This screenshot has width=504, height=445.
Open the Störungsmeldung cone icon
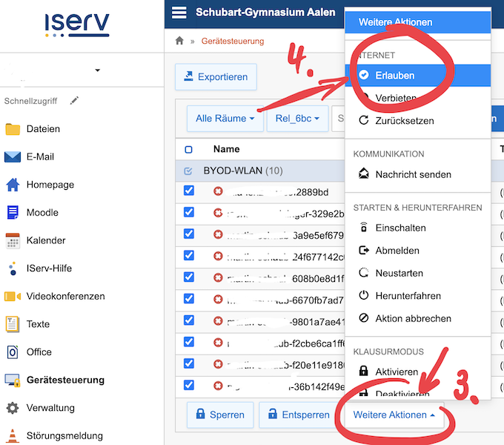pyautogui.click(x=13, y=436)
